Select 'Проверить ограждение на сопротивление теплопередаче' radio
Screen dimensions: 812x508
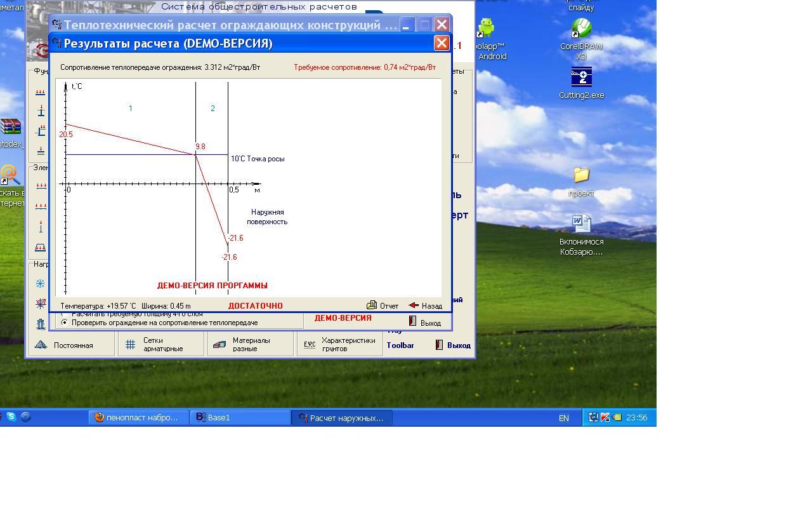pyautogui.click(x=64, y=323)
